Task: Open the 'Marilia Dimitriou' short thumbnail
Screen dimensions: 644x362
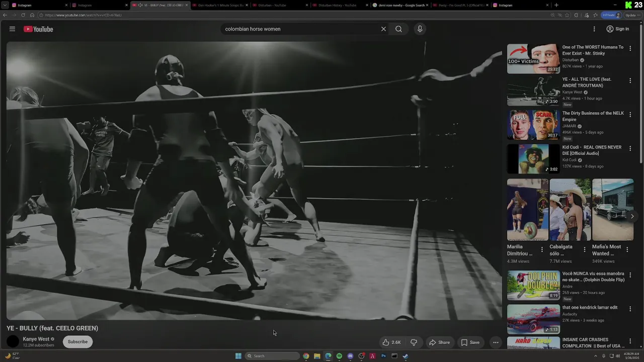Action: click(528, 210)
